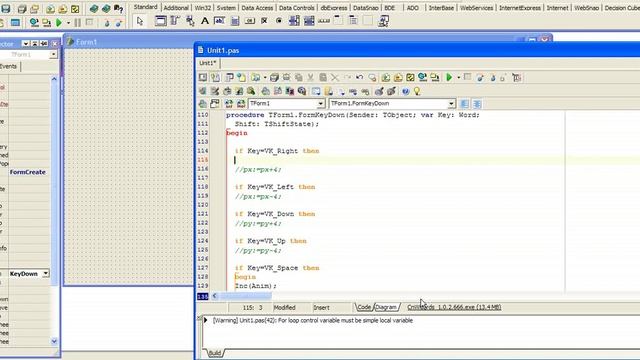Switch to the Data Access palette tab
This screenshot has height=360, width=640.
coord(257,8)
